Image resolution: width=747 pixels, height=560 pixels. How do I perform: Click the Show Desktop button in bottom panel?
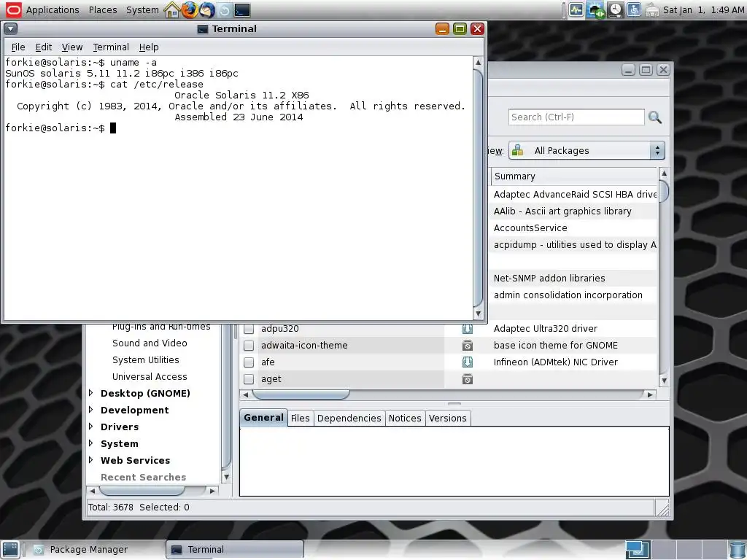(10, 550)
